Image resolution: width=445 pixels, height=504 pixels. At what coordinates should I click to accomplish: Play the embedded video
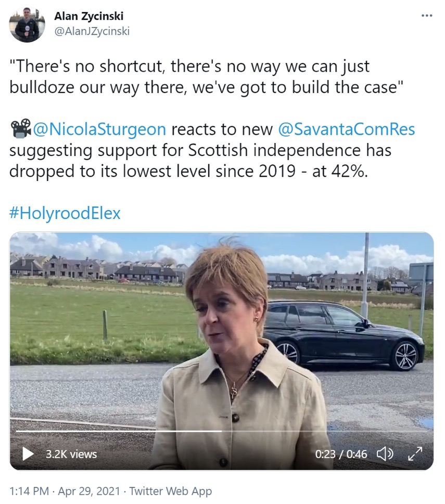click(28, 454)
